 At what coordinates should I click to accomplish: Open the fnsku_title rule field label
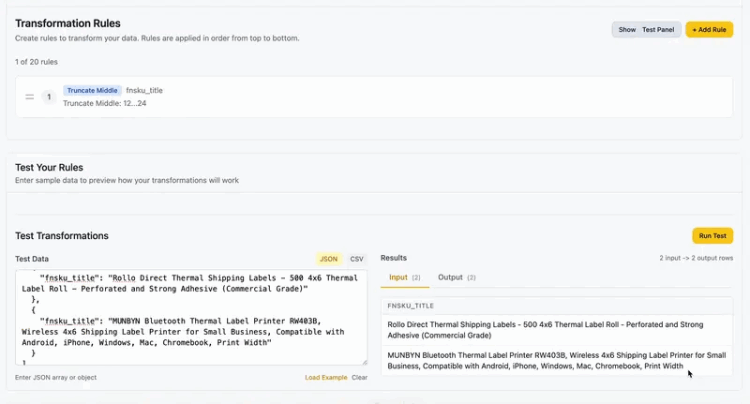tap(144, 90)
